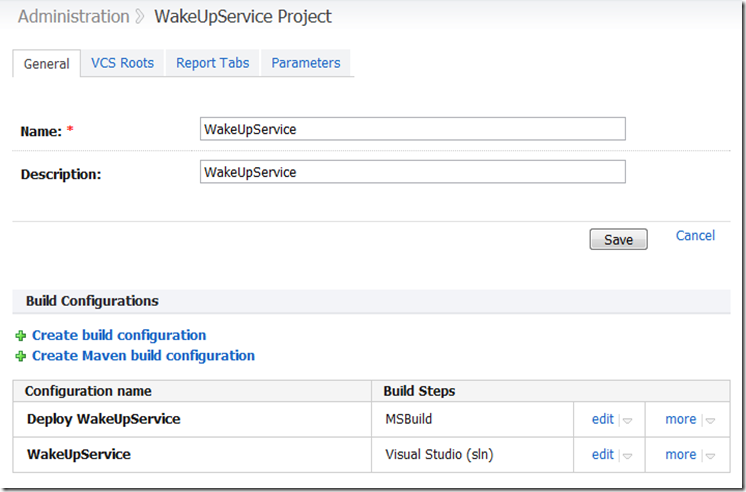746x492 pixels.
Task: Open more dropdown arrow for Deploy WakeUpService
Action: click(710, 421)
